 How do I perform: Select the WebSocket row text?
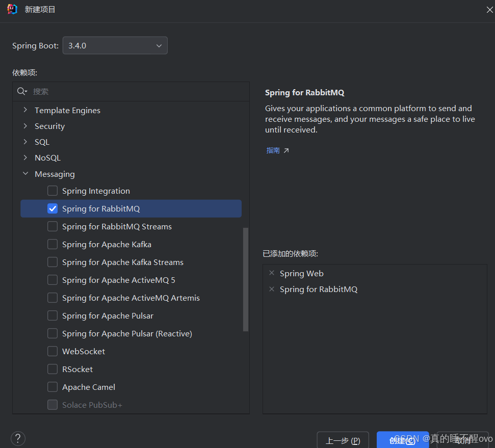83,351
